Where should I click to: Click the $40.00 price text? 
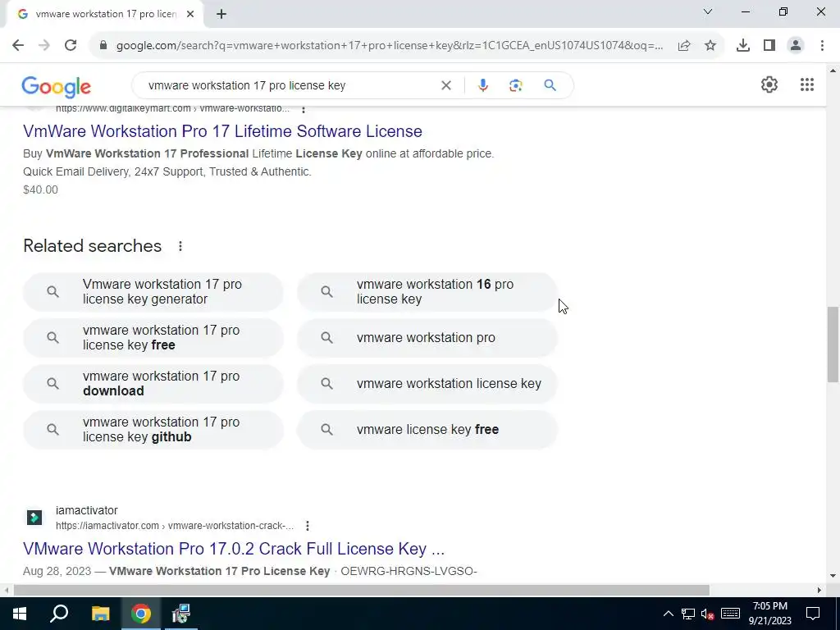tap(41, 189)
